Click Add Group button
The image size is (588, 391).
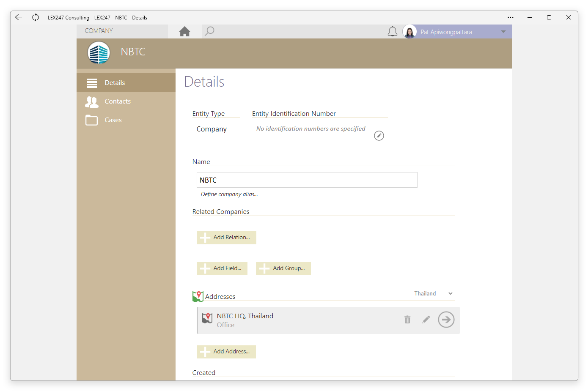tap(283, 268)
